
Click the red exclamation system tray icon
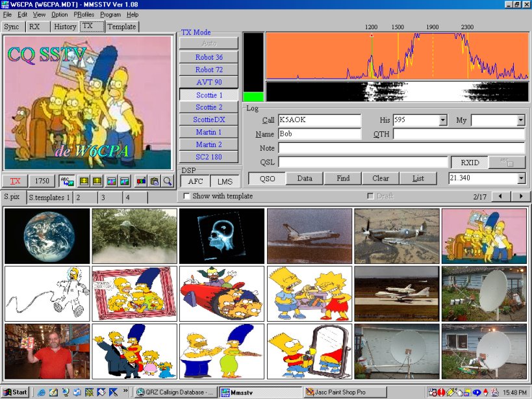click(x=442, y=393)
